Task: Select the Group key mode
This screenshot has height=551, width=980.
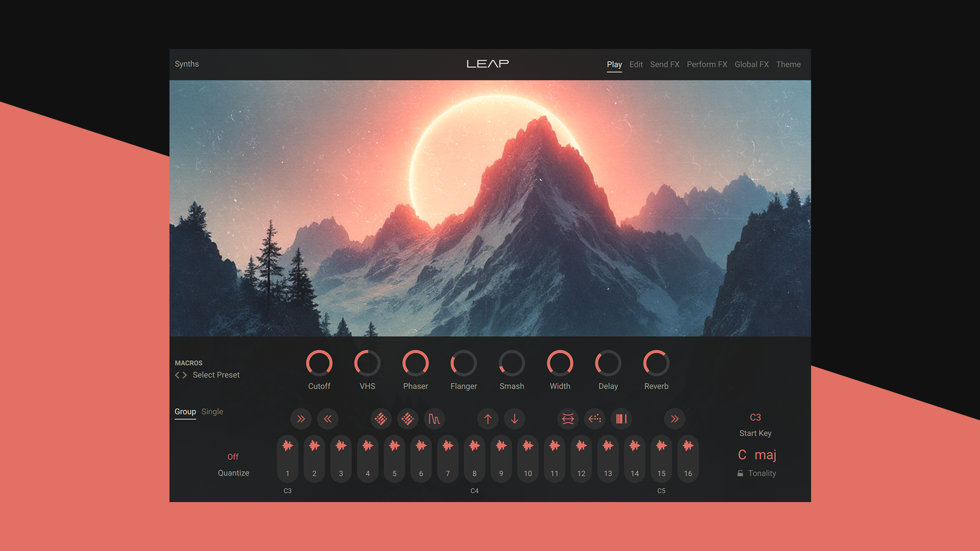Action: pos(185,412)
